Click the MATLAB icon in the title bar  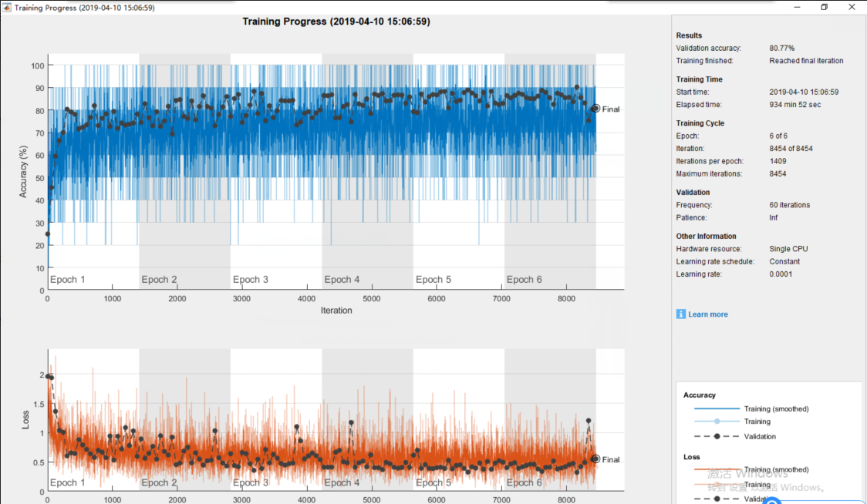(x=8, y=7)
